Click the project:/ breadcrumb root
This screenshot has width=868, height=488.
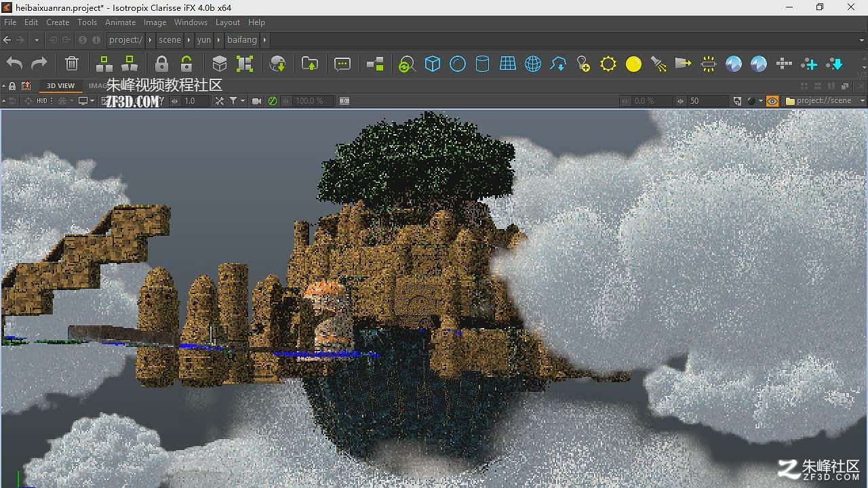[x=126, y=40]
